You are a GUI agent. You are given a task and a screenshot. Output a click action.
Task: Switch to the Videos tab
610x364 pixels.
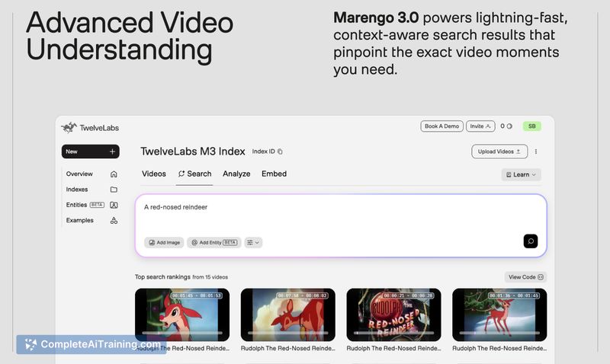tap(154, 174)
